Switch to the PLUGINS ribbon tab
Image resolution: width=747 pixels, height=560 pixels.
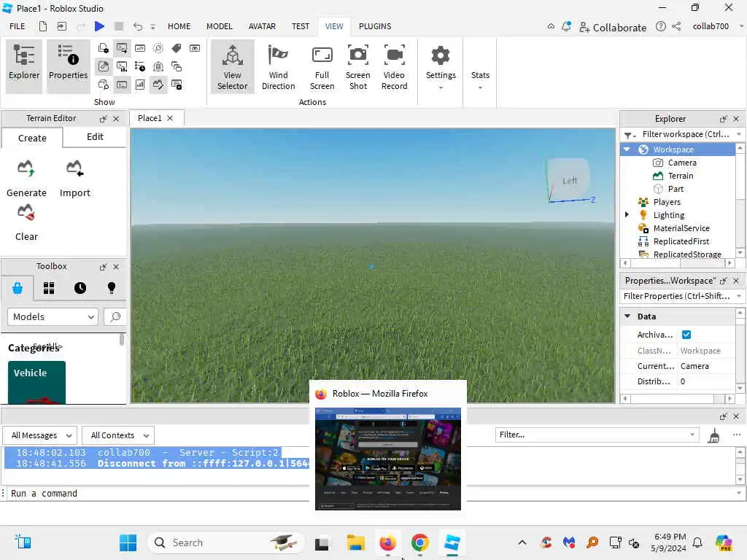point(375,26)
